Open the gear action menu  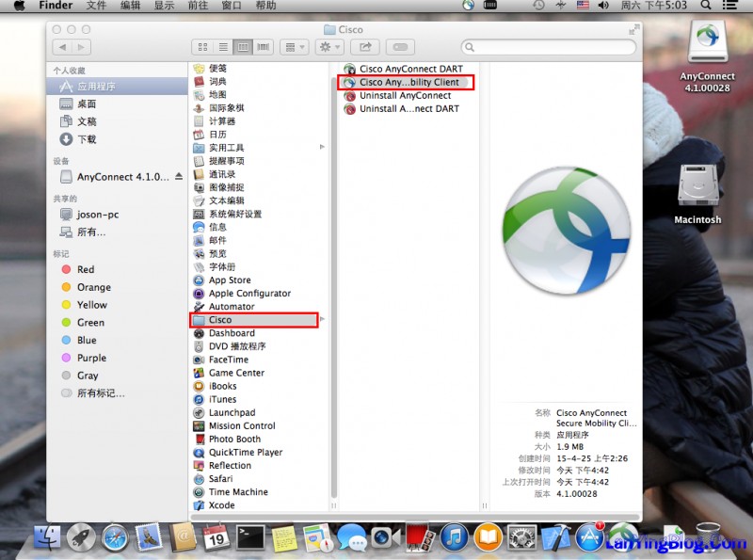[329, 47]
